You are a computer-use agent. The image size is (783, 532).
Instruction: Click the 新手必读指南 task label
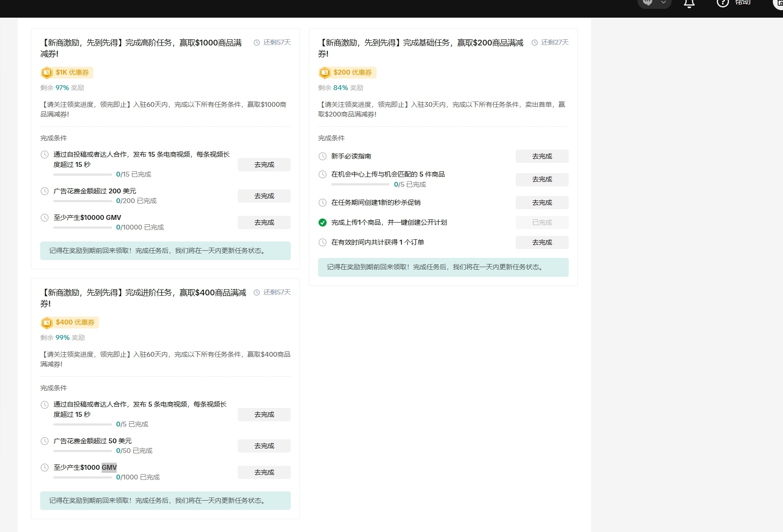[x=351, y=156]
